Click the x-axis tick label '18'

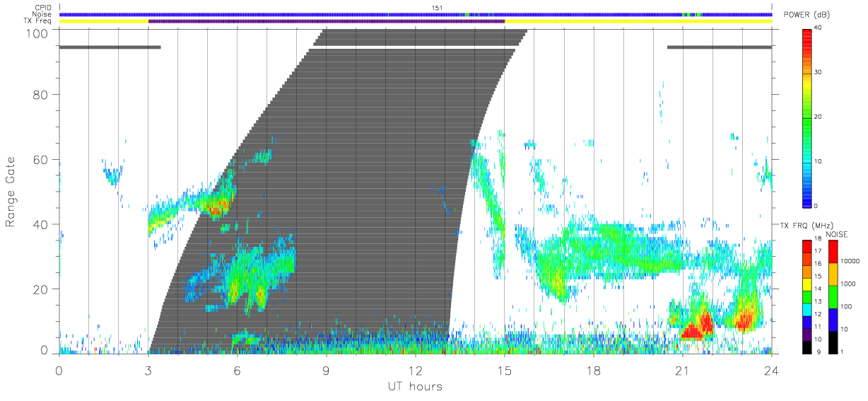[x=593, y=370]
